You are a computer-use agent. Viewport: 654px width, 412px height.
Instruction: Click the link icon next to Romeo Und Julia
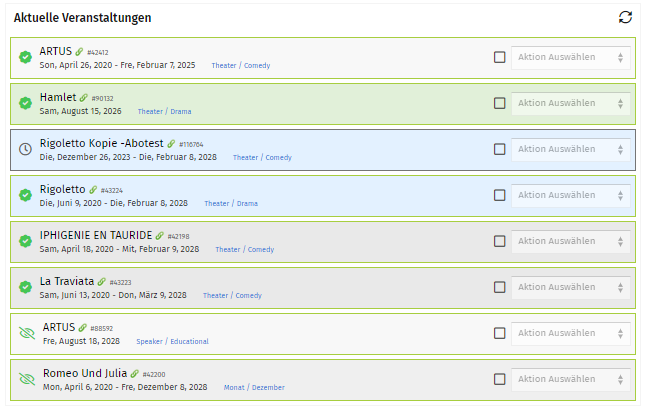pyautogui.click(x=135, y=374)
